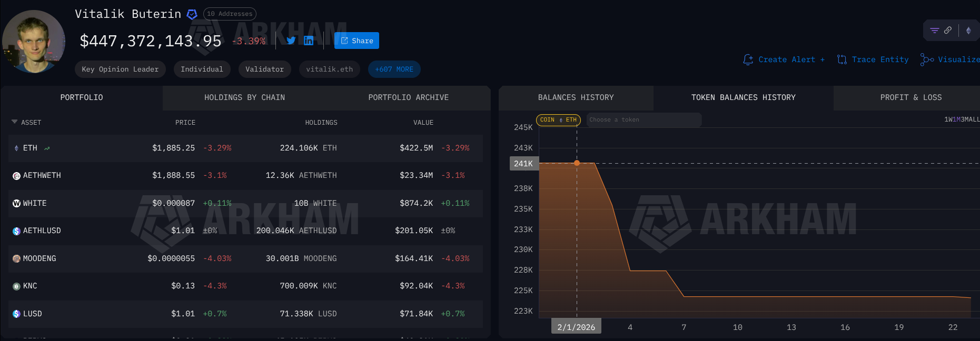This screenshot has width=980, height=341.
Task: Open the PORTFOLIO ARCHIVE tab
Action: coord(409,97)
